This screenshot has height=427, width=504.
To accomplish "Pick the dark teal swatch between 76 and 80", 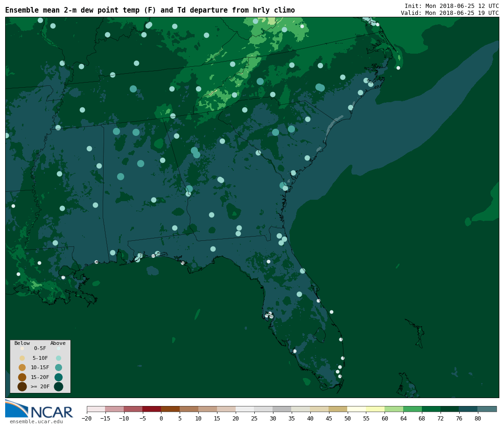I will coord(469,409).
